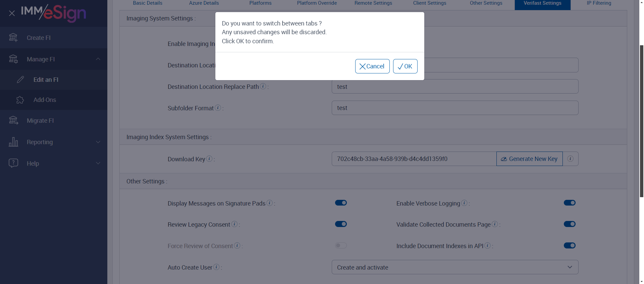Confirm the dialog with OK
Image resolution: width=644 pixels, height=284 pixels.
[405, 66]
